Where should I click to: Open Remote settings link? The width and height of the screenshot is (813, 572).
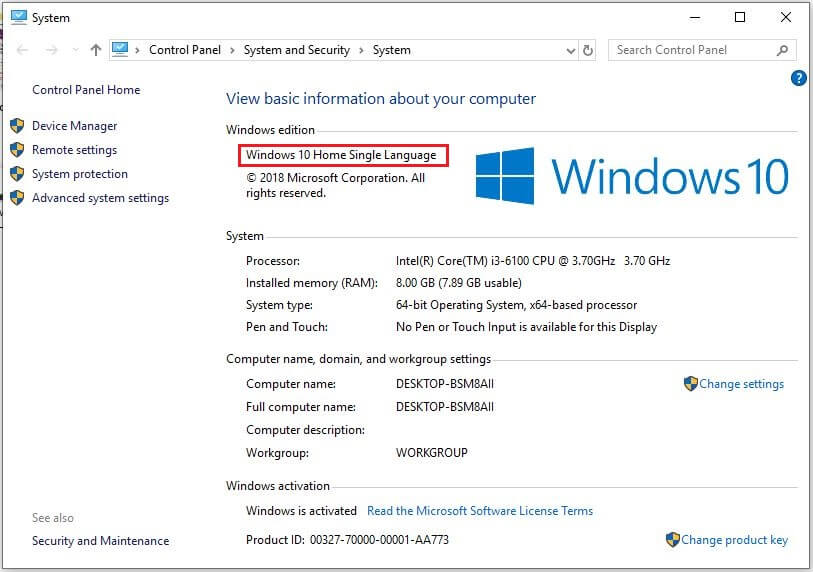(75, 150)
